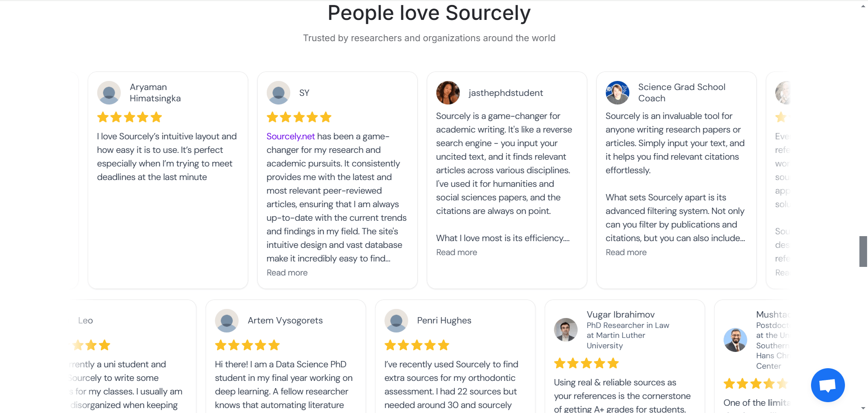The width and height of the screenshot is (868, 413).
Task: Click Artem Vysogorets' avatar icon
Action: [227, 321]
